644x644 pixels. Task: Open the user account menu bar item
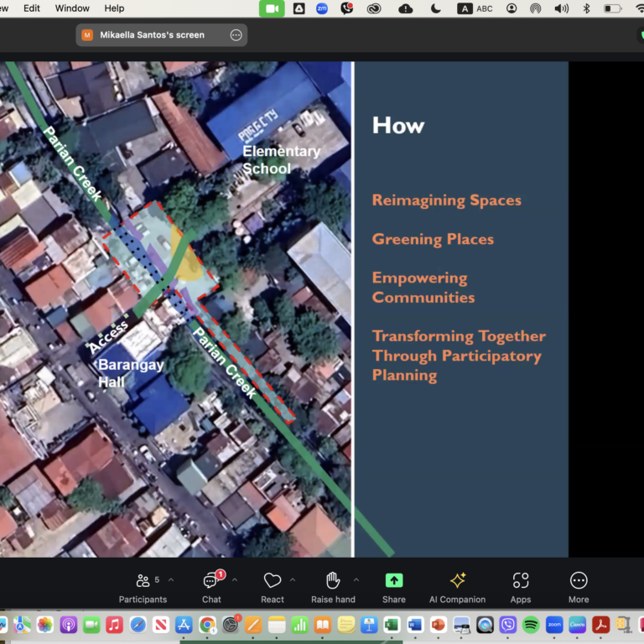point(512,8)
